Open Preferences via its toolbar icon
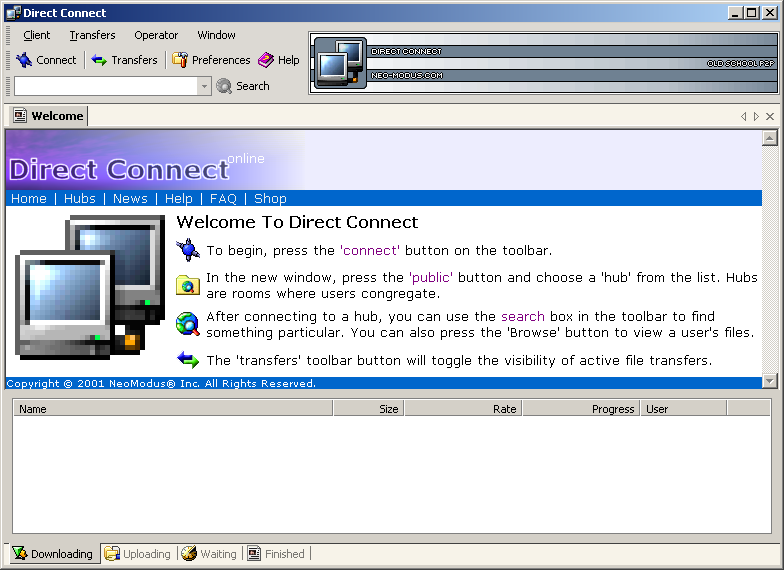Viewport: 784px width, 570px height. (x=180, y=60)
